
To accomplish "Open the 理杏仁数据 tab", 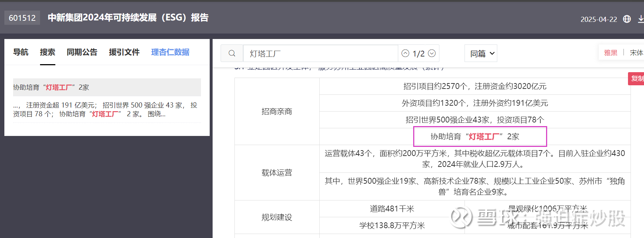I will (170, 52).
